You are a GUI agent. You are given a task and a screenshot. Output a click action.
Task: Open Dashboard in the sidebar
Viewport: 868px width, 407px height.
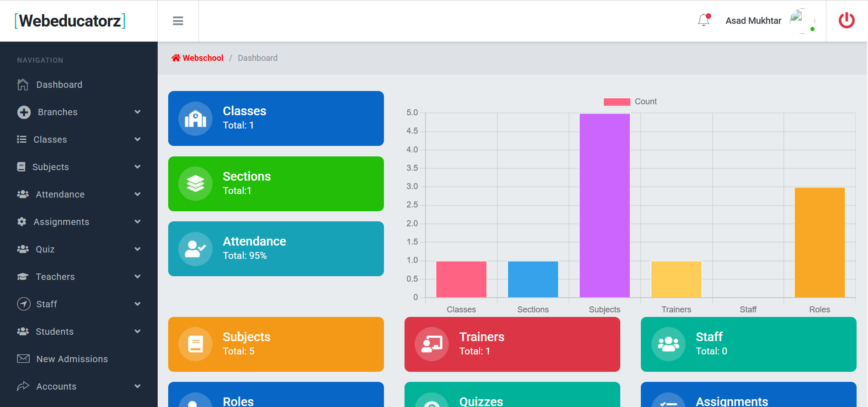tap(59, 85)
